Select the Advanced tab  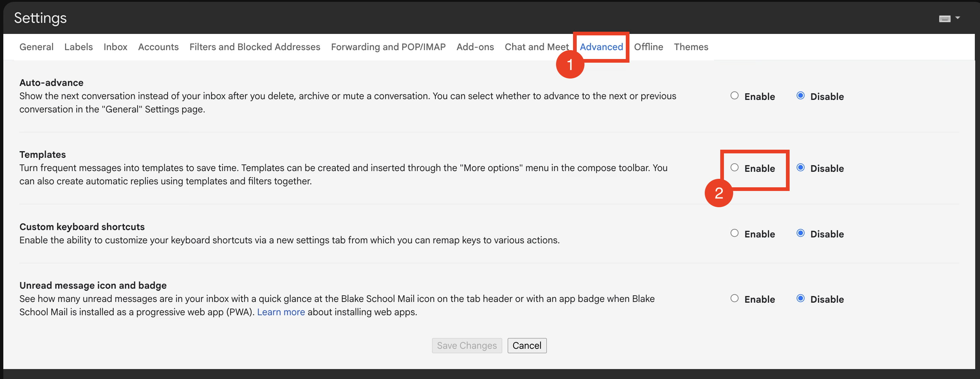(x=601, y=47)
